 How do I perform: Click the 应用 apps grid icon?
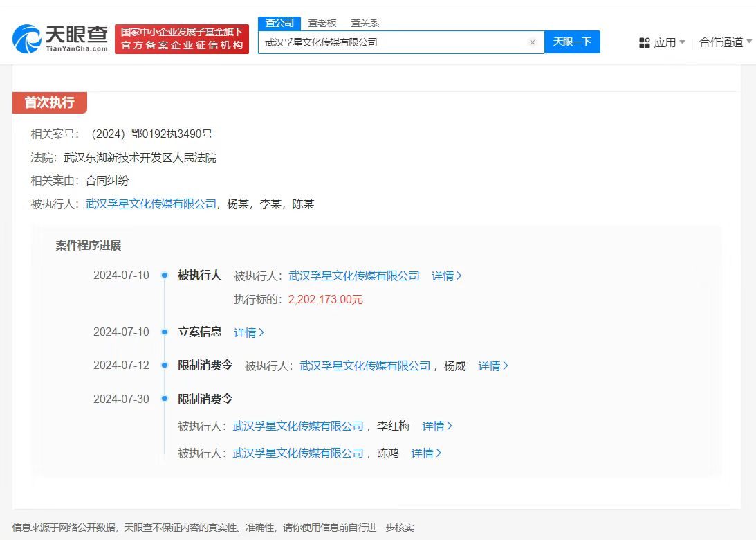[x=645, y=42]
